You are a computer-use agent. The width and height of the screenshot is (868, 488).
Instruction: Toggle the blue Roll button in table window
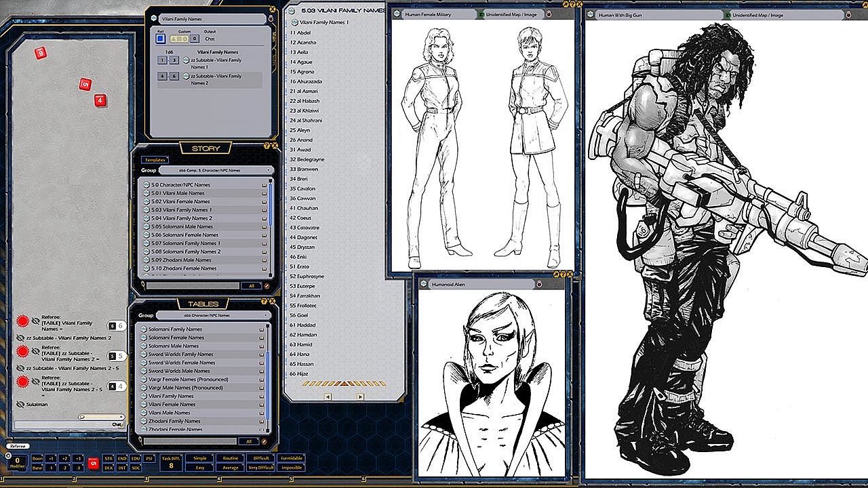tap(161, 39)
